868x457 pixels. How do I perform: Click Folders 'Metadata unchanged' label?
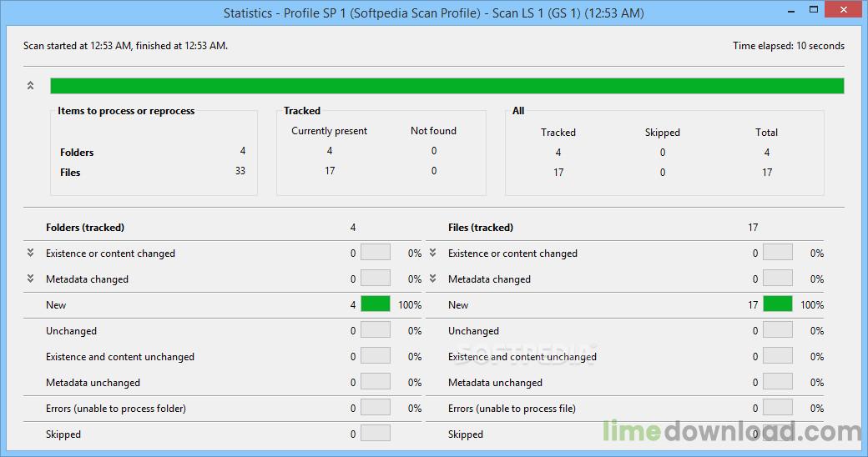click(93, 383)
